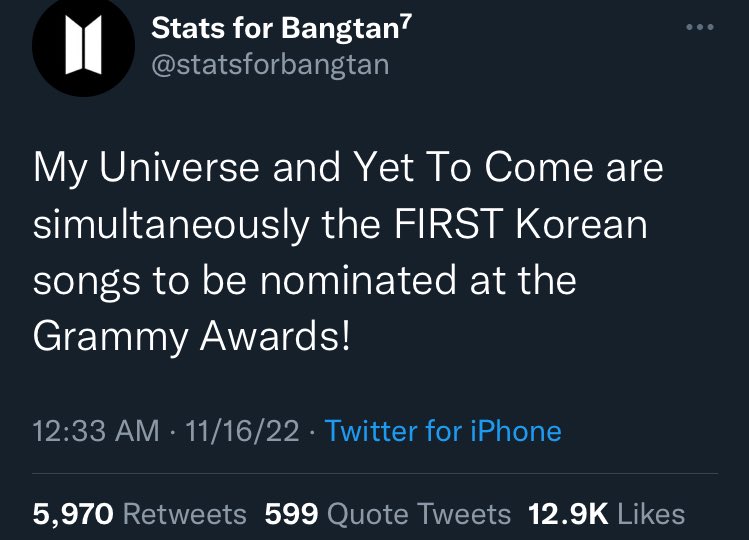Open the @statsforbangtan handle

[x=270, y=65]
